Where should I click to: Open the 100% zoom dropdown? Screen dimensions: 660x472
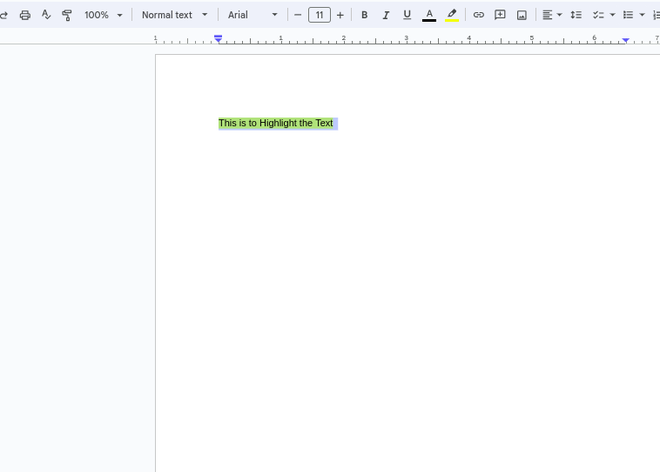coord(103,15)
